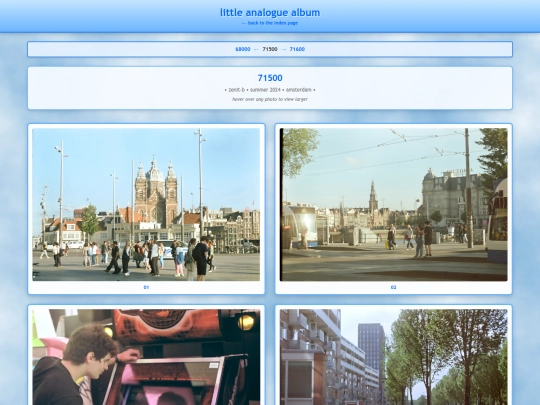View the tram street photo 02

(394, 205)
